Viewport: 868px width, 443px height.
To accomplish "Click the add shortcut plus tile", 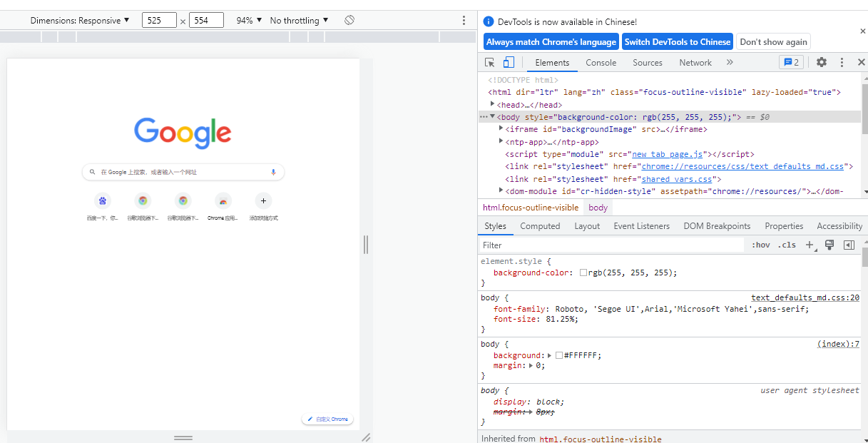I will coord(263,207).
